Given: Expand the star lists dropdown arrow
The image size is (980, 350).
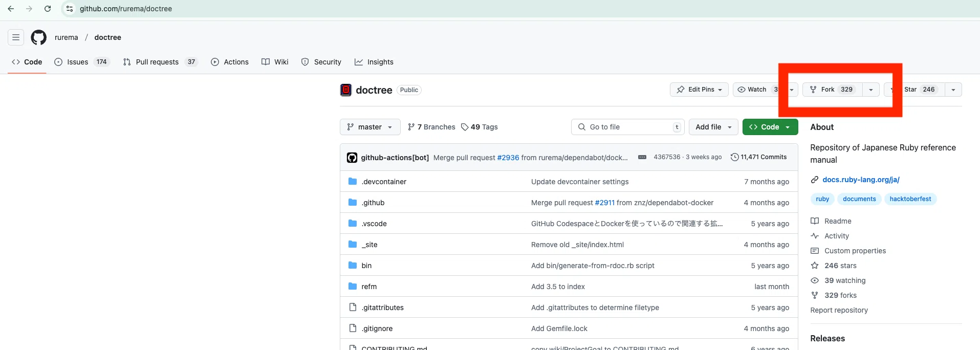Looking at the screenshot, I should (953, 90).
